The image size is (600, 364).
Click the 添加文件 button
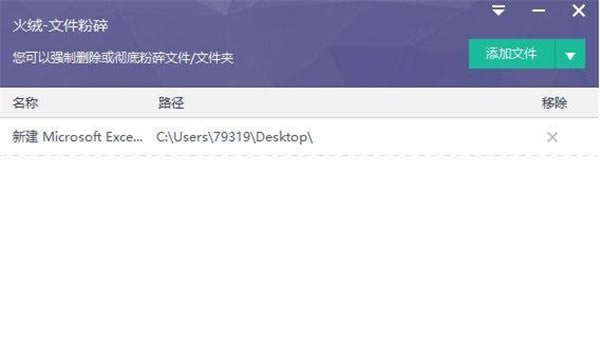pos(512,54)
